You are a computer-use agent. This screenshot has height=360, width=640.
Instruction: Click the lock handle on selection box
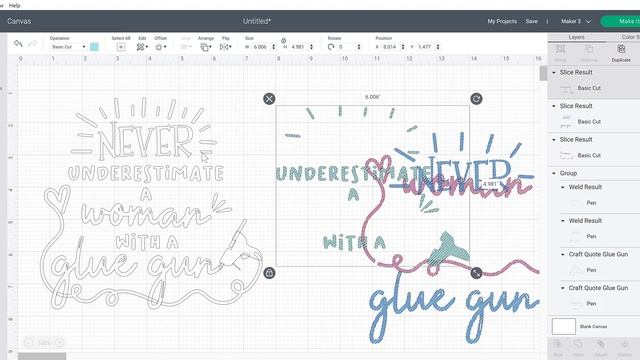point(269,273)
